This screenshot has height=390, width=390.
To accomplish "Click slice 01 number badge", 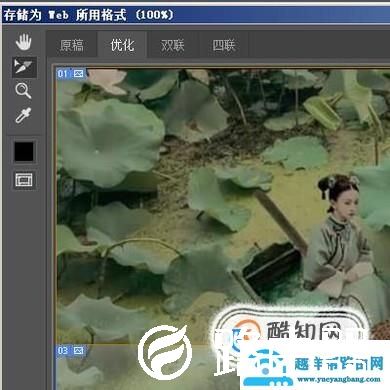I will pyautogui.click(x=63, y=73).
